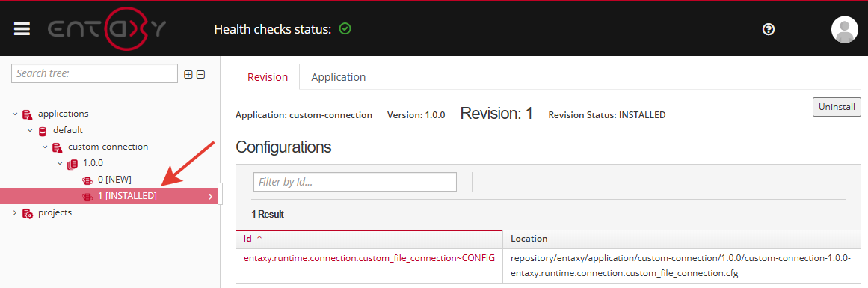Open the help question mark icon

pyautogui.click(x=768, y=29)
